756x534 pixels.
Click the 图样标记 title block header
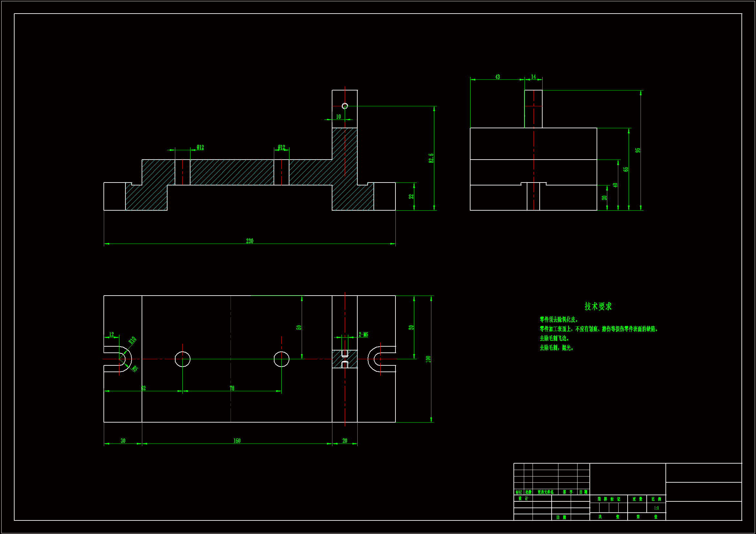click(609, 499)
